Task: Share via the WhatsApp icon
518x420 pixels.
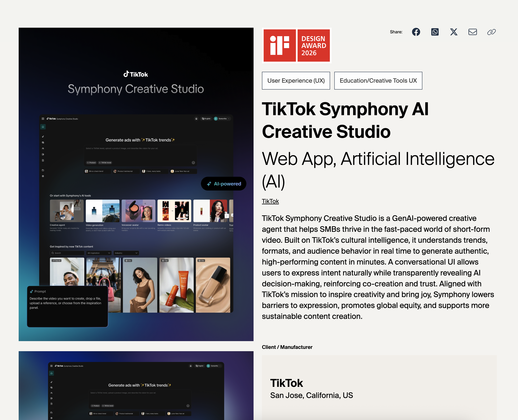Action: (435, 32)
